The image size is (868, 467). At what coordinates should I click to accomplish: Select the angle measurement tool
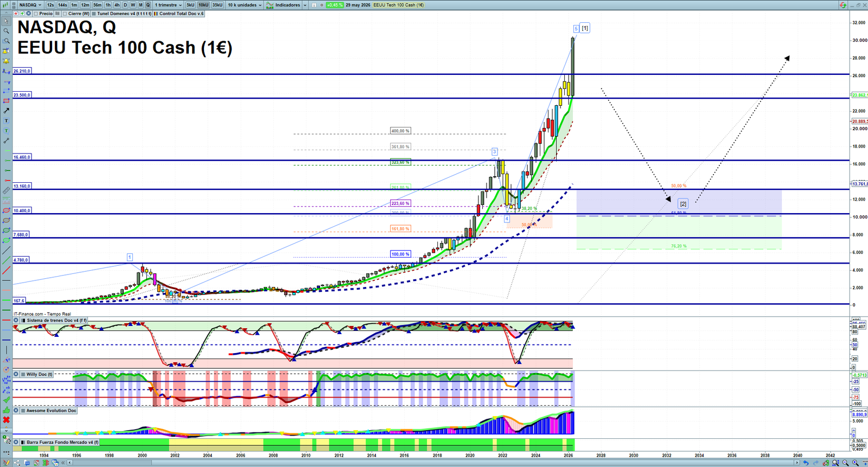[6, 360]
